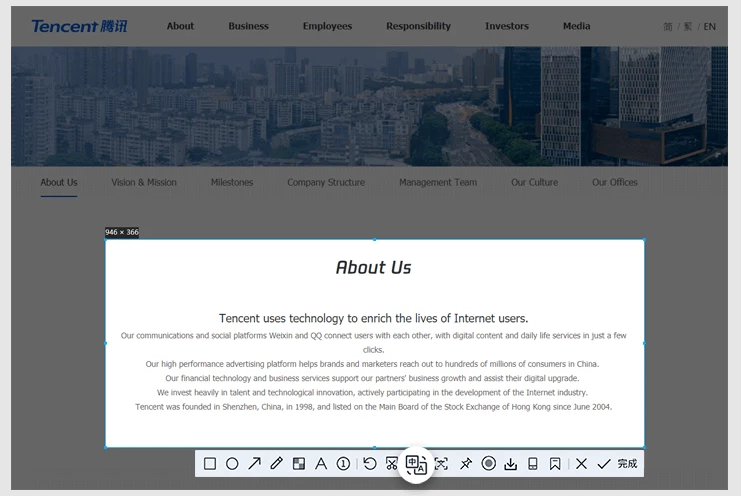Click the right-middle selection resize handle
This screenshot has width=741, height=496.
click(644, 343)
